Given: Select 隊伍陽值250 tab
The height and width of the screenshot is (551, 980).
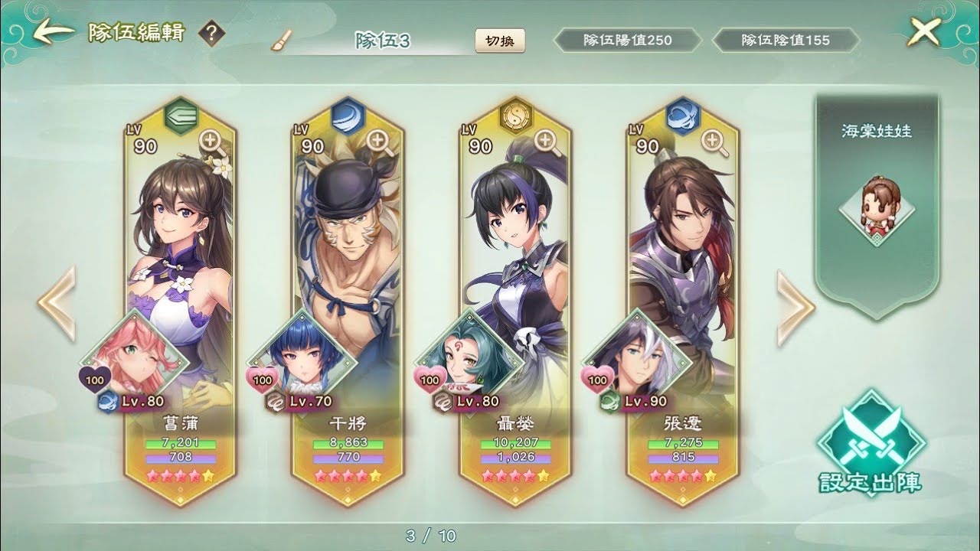Looking at the screenshot, I should point(627,40).
